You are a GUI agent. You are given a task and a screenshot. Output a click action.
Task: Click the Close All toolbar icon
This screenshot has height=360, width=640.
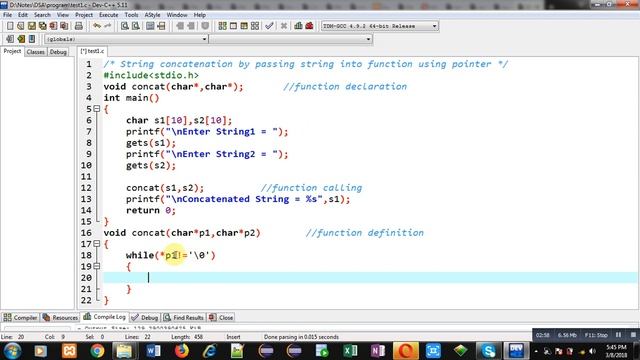(64, 26)
